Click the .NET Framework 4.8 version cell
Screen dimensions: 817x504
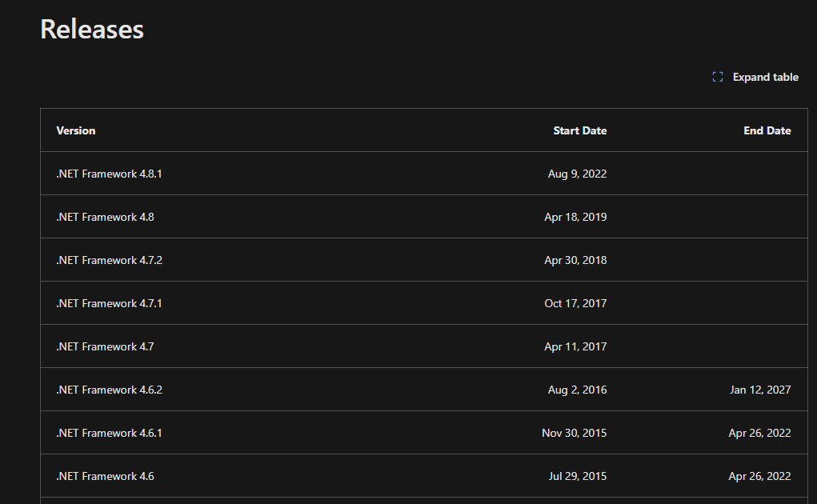[106, 217]
